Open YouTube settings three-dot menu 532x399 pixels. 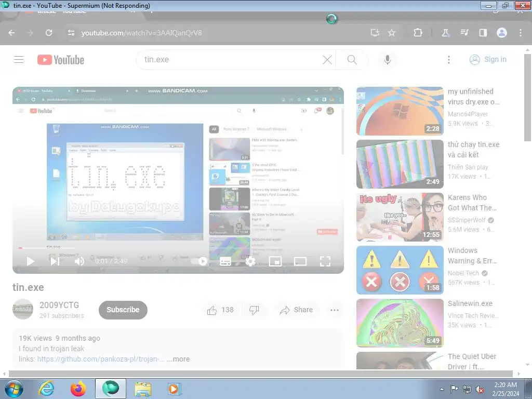[x=449, y=60]
